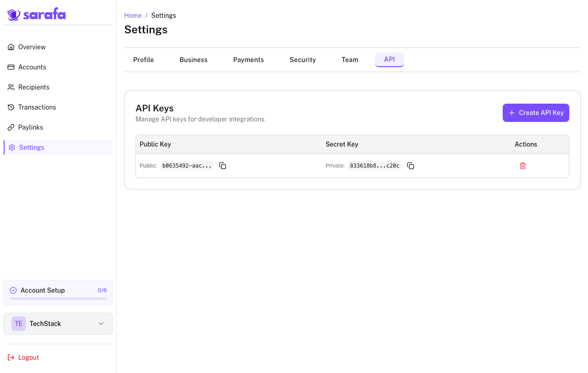Screen dimensions: 588x373
Task: Switch to the Business tab
Action: point(193,60)
